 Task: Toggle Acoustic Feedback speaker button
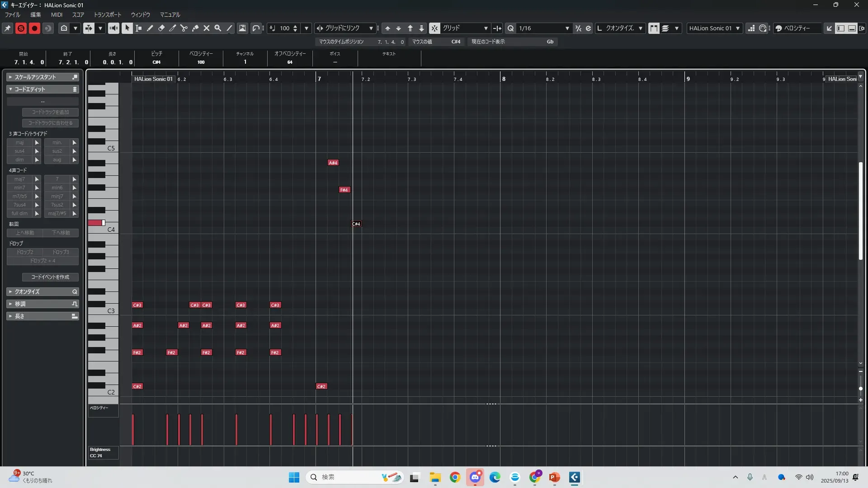click(113, 28)
